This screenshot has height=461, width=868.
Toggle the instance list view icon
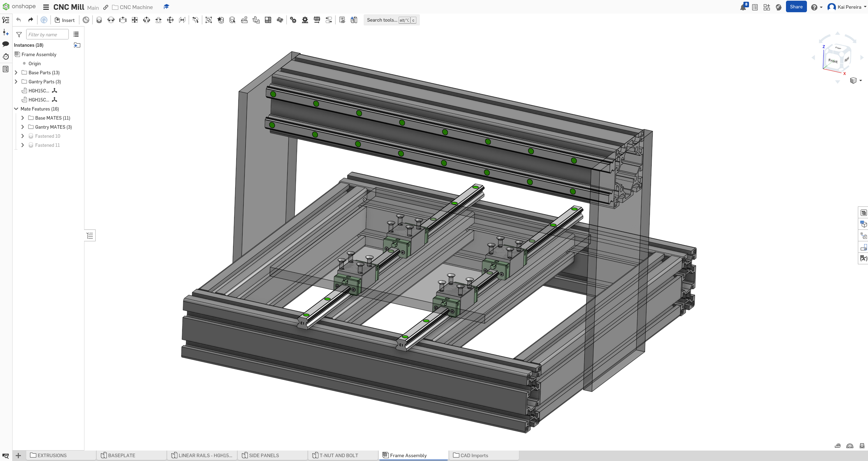pos(76,34)
